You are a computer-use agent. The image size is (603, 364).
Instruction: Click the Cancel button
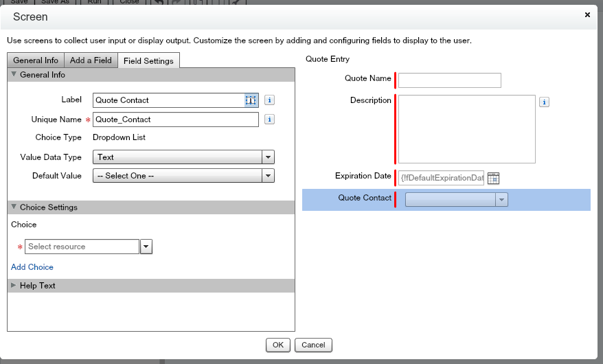[x=313, y=345]
